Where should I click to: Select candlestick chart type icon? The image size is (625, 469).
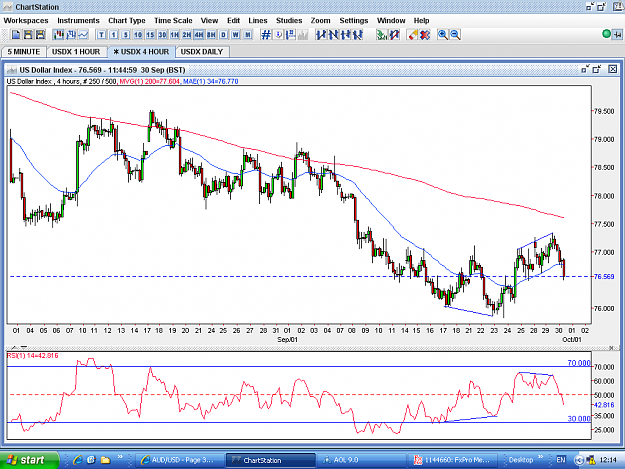59,35
